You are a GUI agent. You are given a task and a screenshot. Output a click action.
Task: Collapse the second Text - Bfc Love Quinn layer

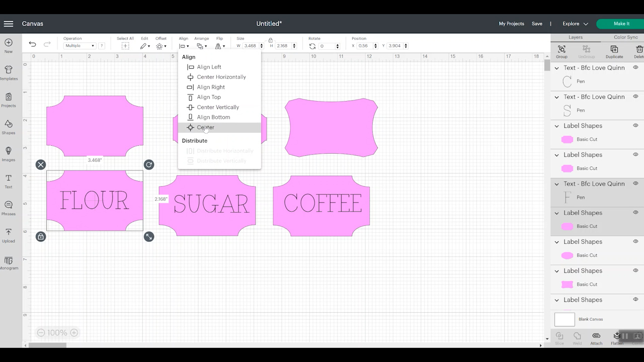coord(557,97)
